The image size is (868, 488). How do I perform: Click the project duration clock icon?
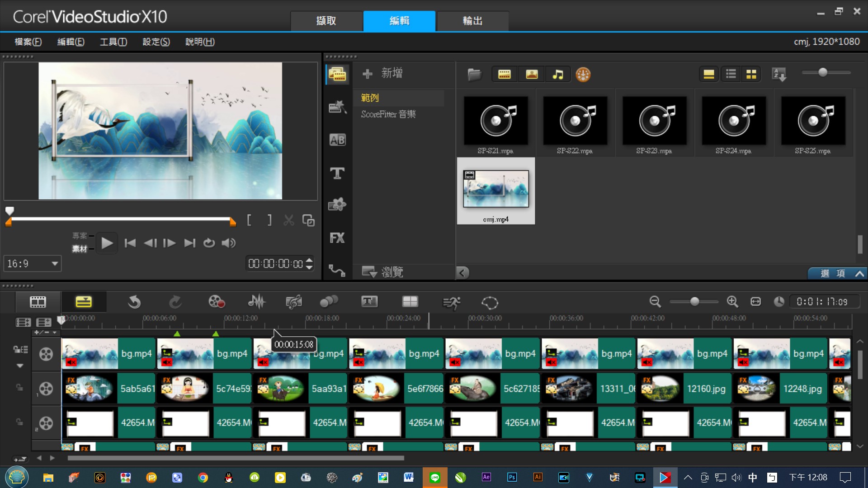[778, 302]
